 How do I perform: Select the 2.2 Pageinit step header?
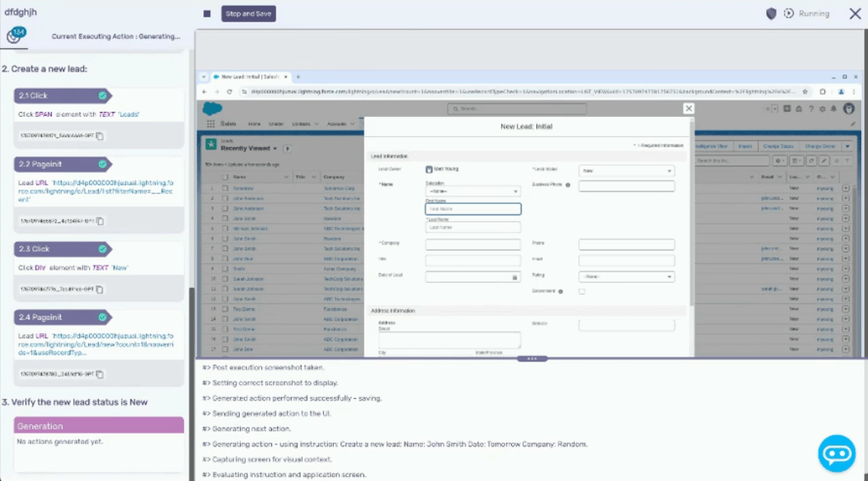[x=63, y=164]
